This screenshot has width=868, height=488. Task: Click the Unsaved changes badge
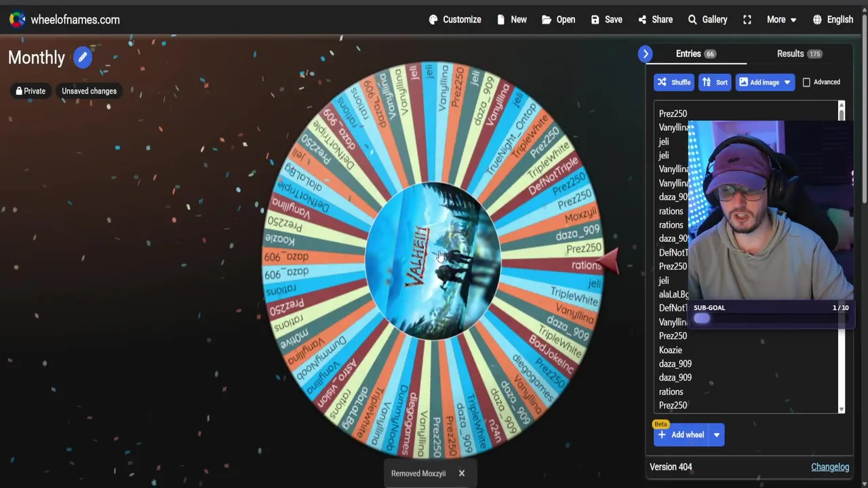(89, 91)
